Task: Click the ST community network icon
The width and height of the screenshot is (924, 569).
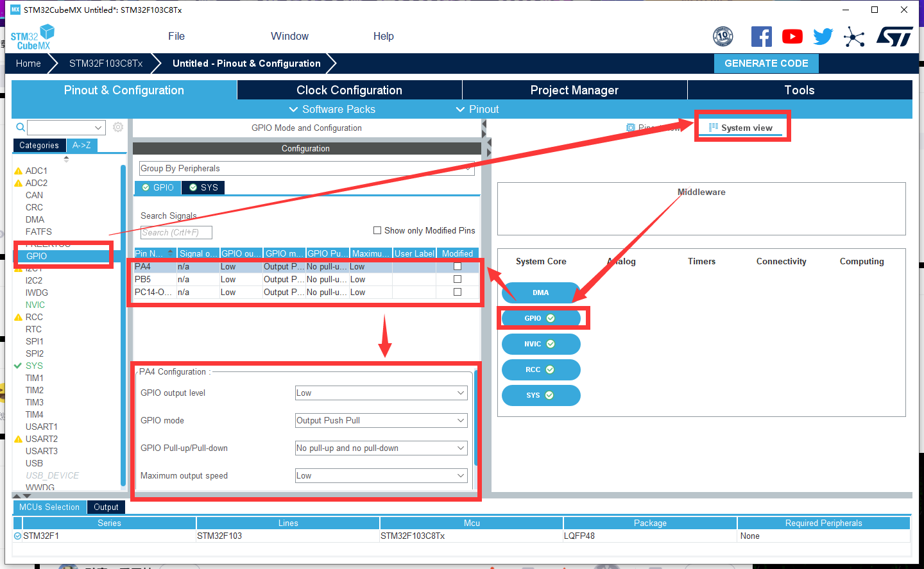Action: coord(854,37)
